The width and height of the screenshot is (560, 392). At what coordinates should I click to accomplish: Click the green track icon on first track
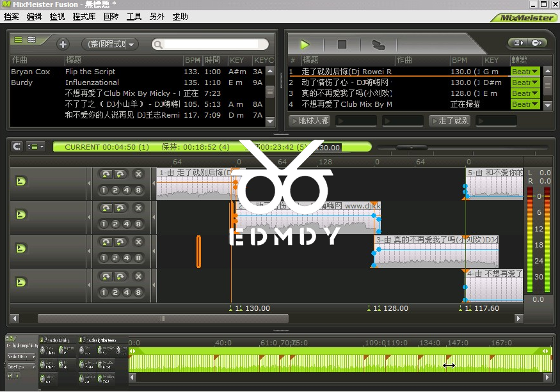tap(20, 182)
